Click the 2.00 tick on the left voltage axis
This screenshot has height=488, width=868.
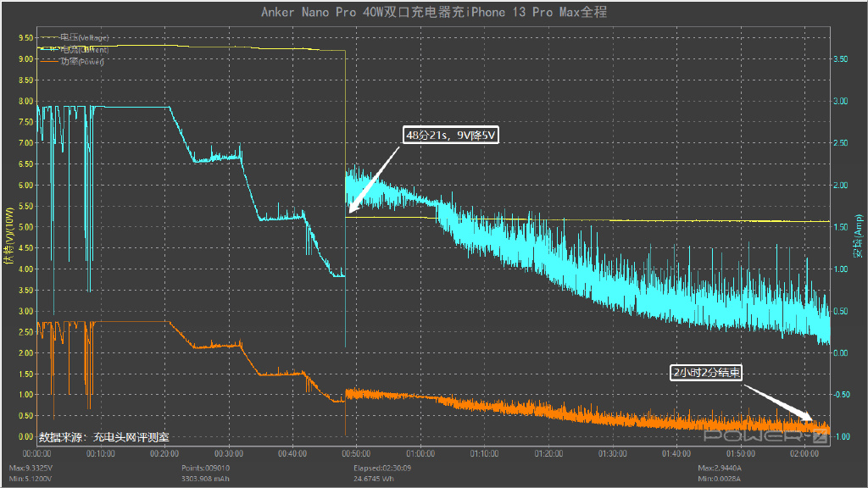tap(26, 353)
